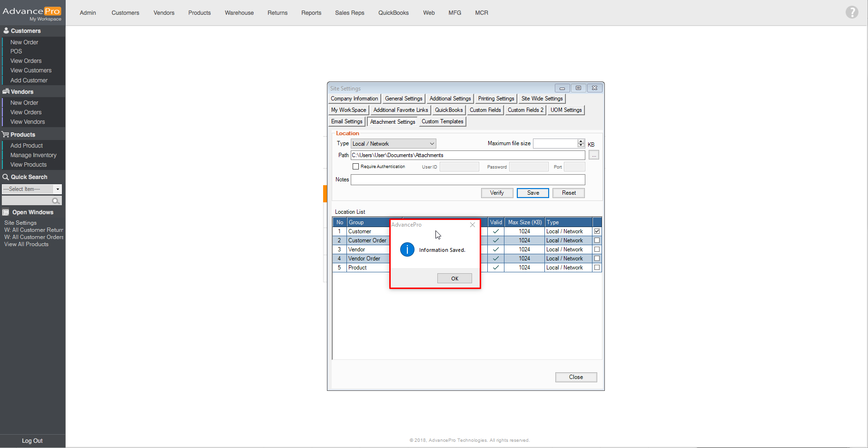Click the Quick Search magnifier icon
The width and height of the screenshot is (868, 448).
pyautogui.click(x=56, y=201)
